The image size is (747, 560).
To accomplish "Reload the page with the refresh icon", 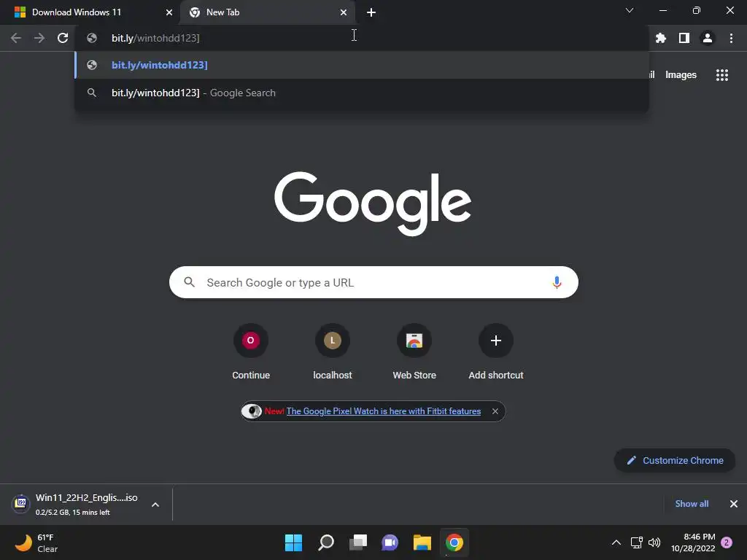I will point(63,38).
